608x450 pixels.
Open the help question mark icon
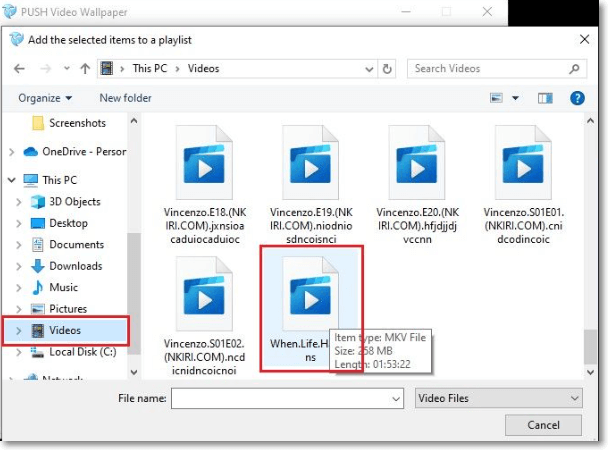[577, 98]
